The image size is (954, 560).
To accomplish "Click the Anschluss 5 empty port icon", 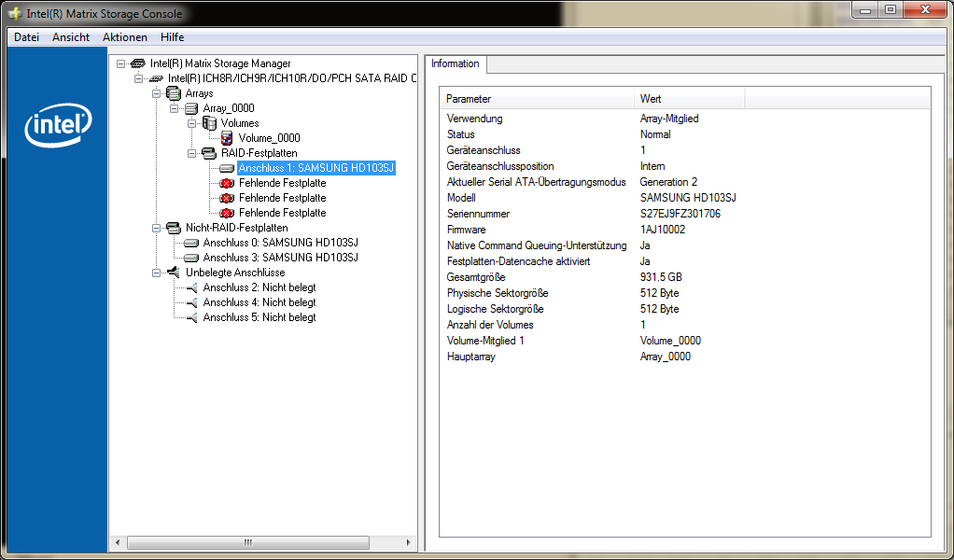I will (x=191, y=317).
